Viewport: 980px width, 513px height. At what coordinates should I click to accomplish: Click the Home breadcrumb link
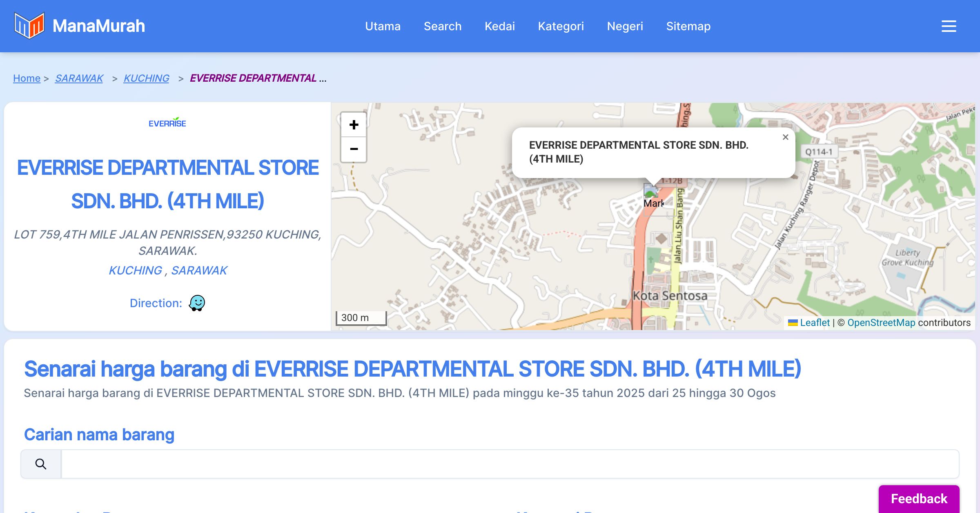tap(27, 78)
